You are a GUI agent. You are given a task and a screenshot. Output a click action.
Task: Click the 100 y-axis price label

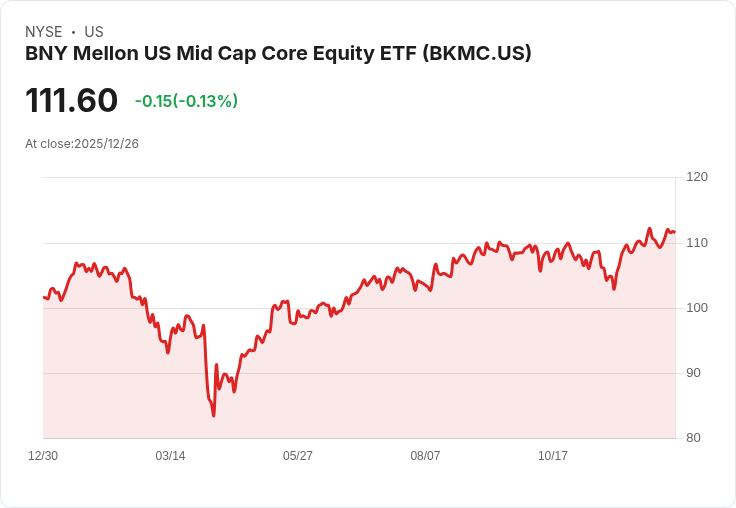coord(697,308)
